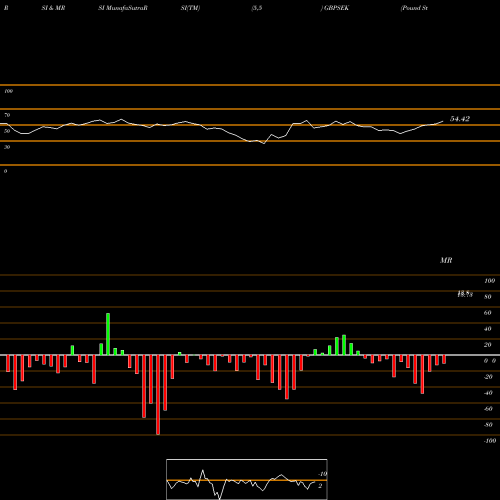Click the MR indicator title label
The width and height of the screenshot is (500, 500).
[446, 260]
